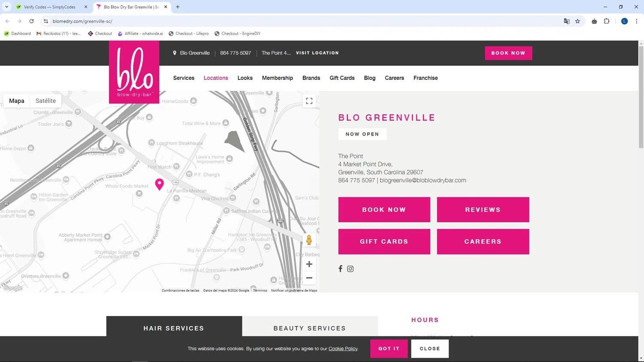This screenshot has height=362, width=644.
Task: Click the Blo Greenville header link
Action: (195, 53)
